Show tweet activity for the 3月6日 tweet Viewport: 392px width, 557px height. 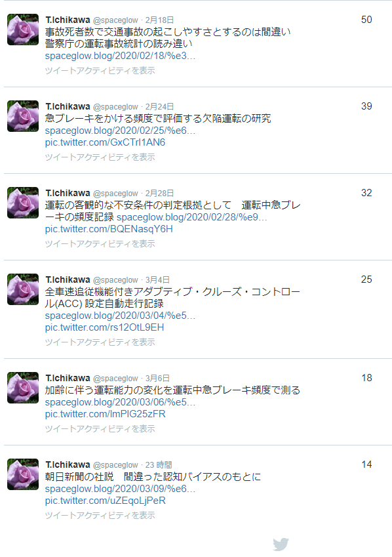pos(100,429)
